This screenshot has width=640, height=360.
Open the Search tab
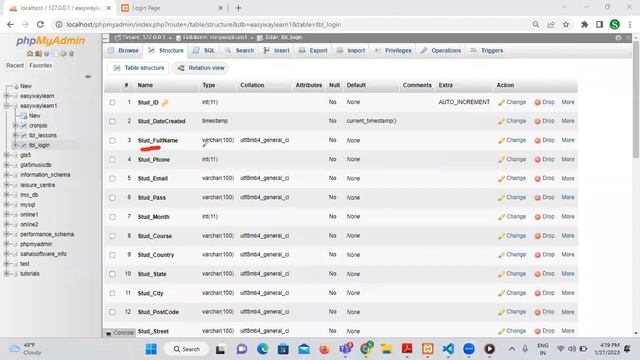click(x=240, y=51)
